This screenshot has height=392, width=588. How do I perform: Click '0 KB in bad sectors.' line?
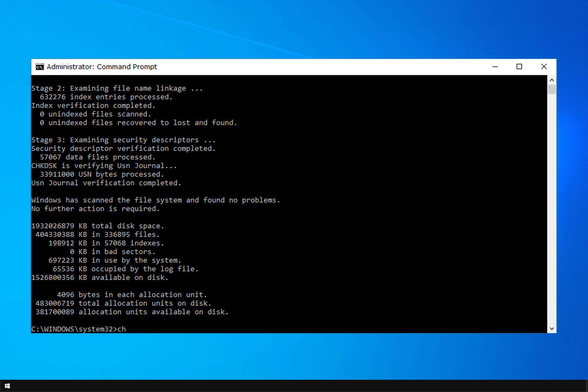point(113,251)
